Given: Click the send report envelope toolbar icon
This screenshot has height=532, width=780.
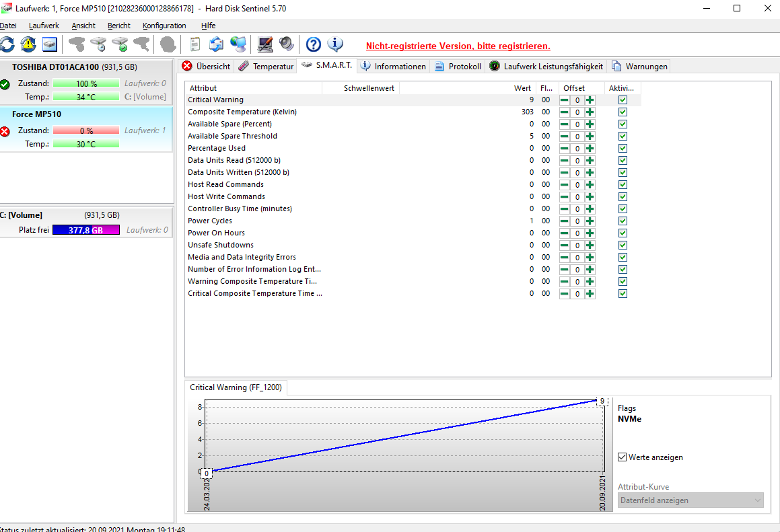Looking at the screenshot, I should tap(216, 44).
